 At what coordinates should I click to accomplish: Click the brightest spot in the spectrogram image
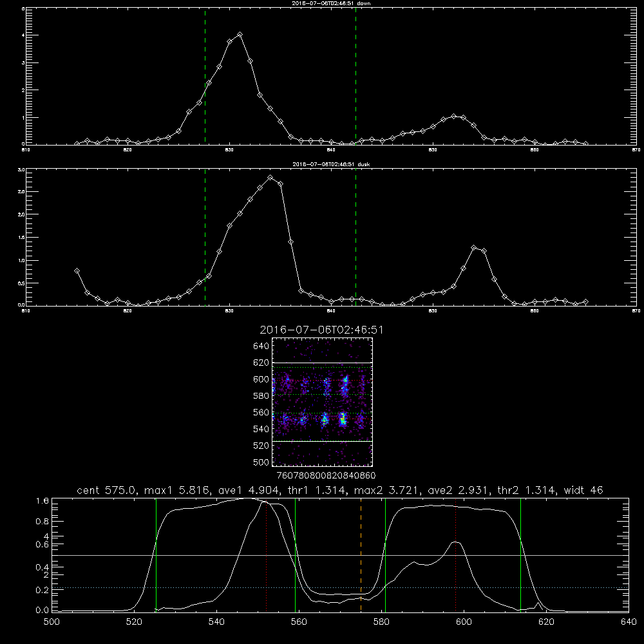click(343, 419)
